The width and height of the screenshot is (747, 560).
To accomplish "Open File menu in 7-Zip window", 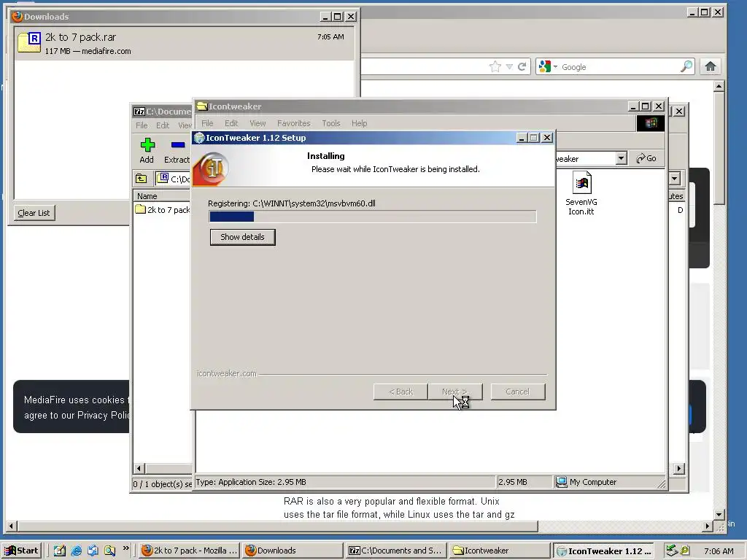I will point(142,125).
